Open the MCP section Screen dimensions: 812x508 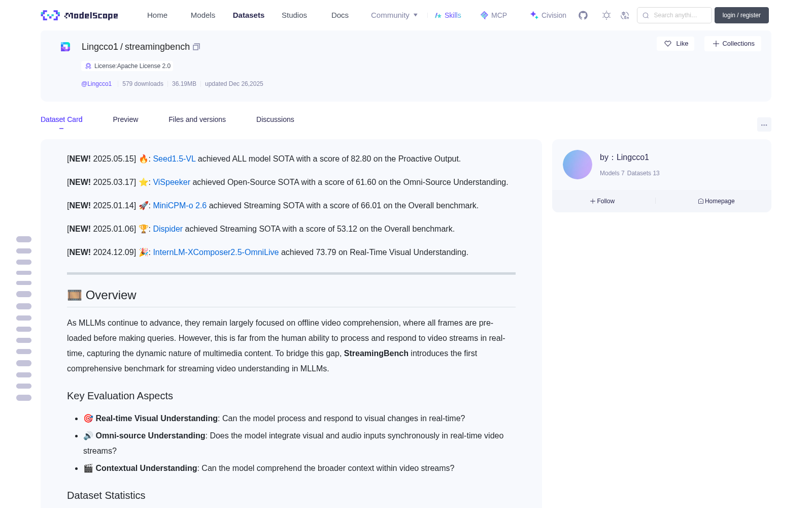[494, 15]
